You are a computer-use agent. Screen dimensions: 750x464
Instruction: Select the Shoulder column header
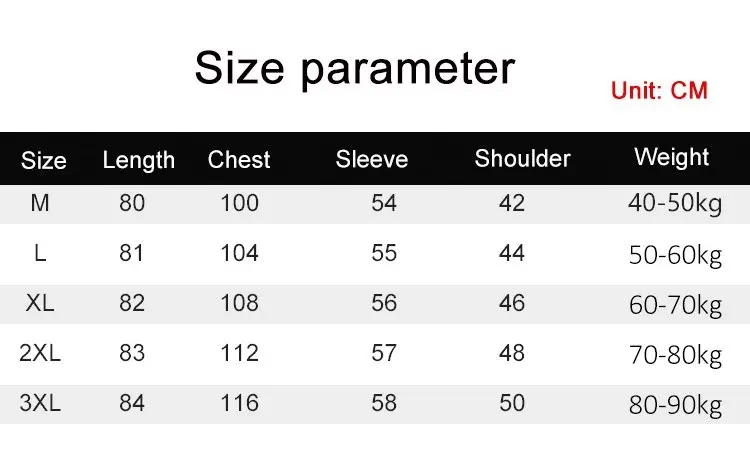tap(522, 159)
